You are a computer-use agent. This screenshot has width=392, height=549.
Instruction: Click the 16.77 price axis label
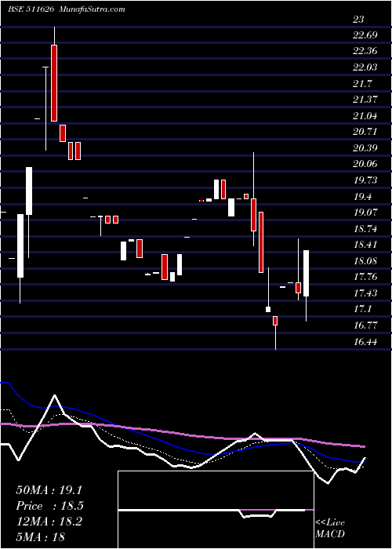[x=365, y=325]
